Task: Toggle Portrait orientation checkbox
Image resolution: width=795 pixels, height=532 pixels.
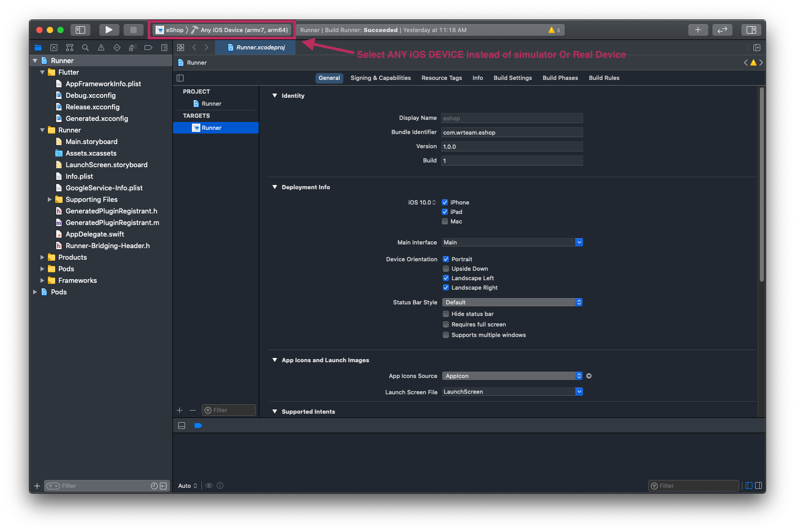Action: pyautogui.click(x=446, y=259)
